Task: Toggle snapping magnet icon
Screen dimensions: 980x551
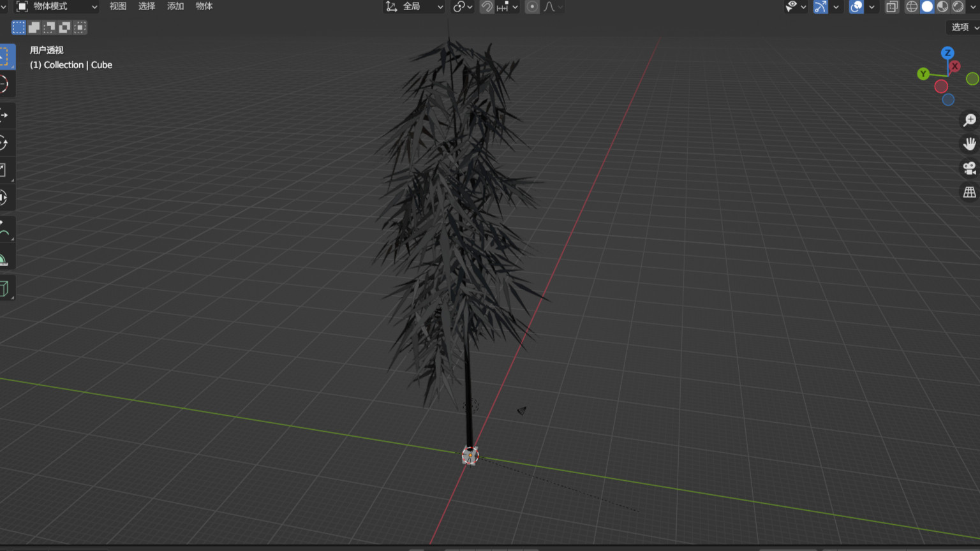Action: pyautogui.click(x=487, y=7)
